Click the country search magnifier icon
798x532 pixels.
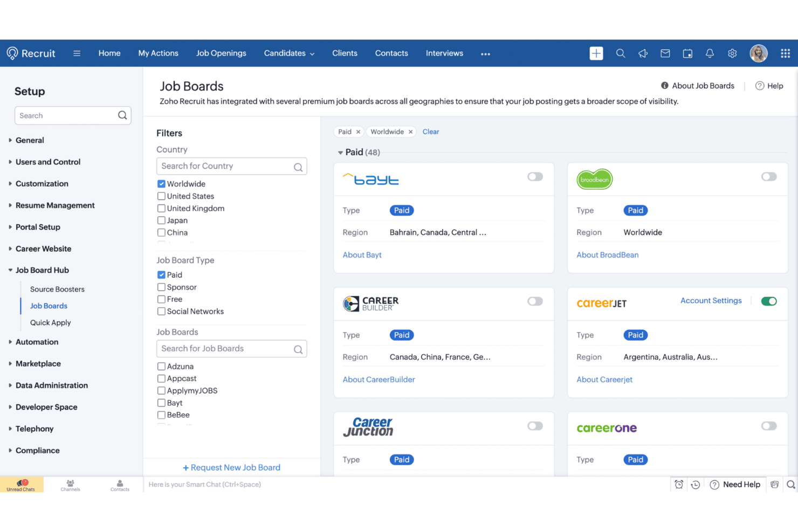pyautogui.click(x=298, y=167)
